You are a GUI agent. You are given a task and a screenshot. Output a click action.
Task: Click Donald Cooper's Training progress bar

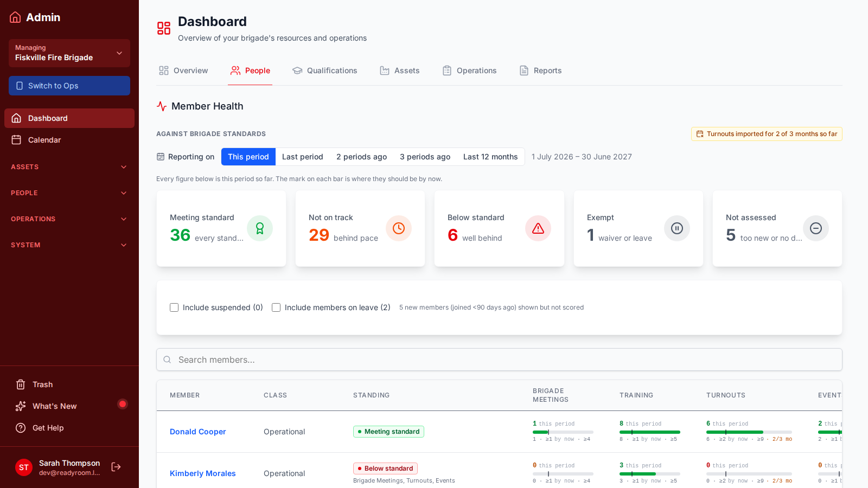point(650,432)
